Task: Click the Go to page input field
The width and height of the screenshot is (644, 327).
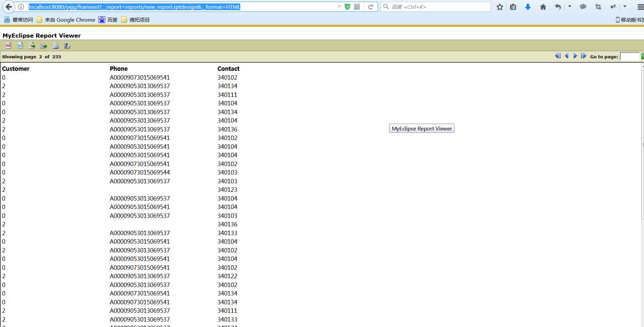Action: pos(629,57)
